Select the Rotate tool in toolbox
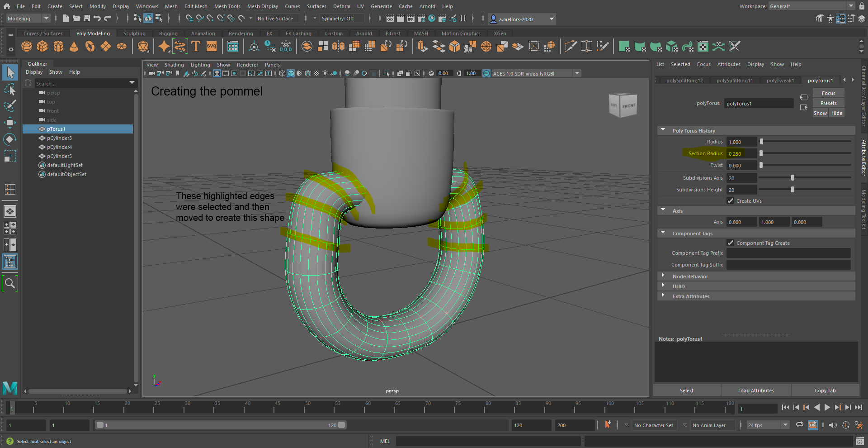Image resolution: width=868 pixels, height=448 pixels. coord(10,139)
